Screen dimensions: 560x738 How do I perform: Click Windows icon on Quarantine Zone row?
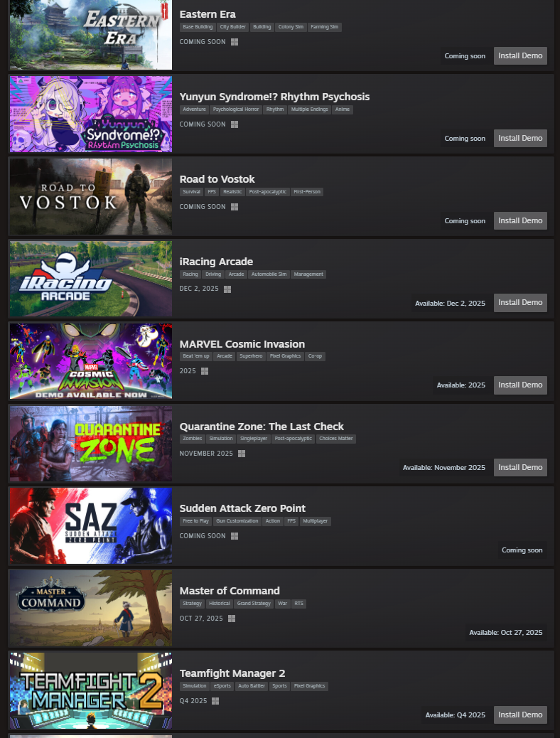242,454
